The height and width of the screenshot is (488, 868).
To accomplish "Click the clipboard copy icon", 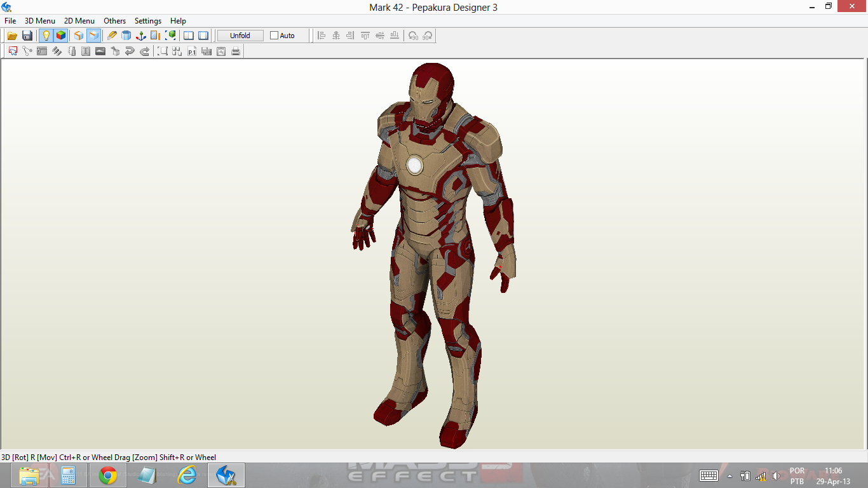I will pos(221,51).
